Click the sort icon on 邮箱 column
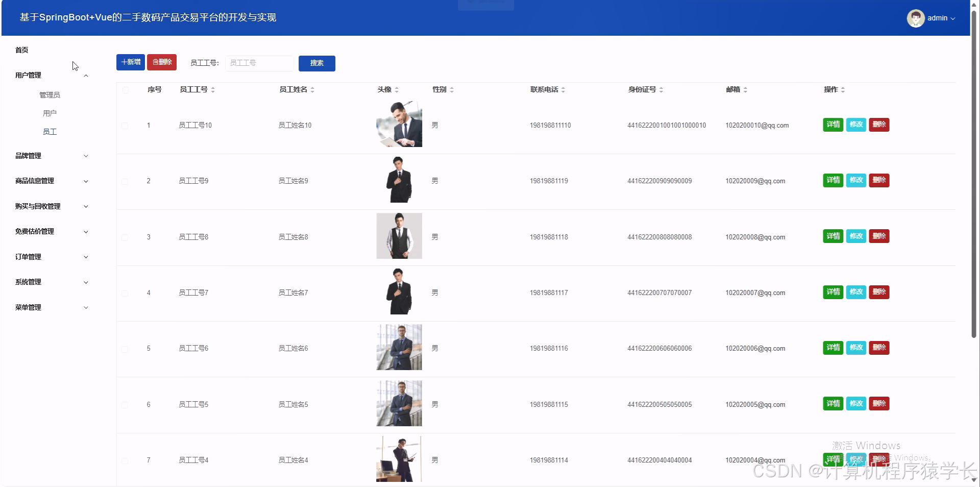 pyautogui.click(x=746, y=89)
